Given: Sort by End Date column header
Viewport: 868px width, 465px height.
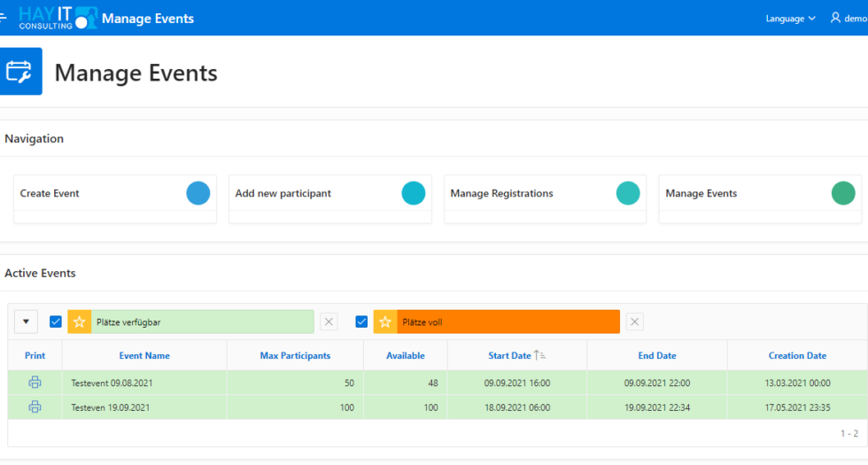Looking at the screenshot, I should (x=657, y=355).
